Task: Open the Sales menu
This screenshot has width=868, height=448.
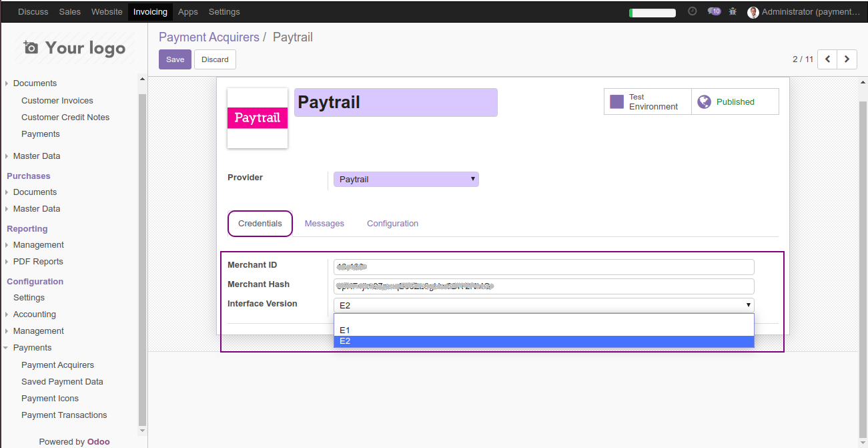Action: pyautogui.click(x=70, y=12)
